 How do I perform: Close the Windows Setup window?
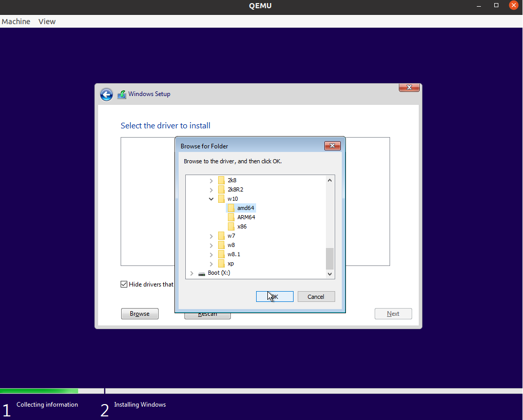409,87
